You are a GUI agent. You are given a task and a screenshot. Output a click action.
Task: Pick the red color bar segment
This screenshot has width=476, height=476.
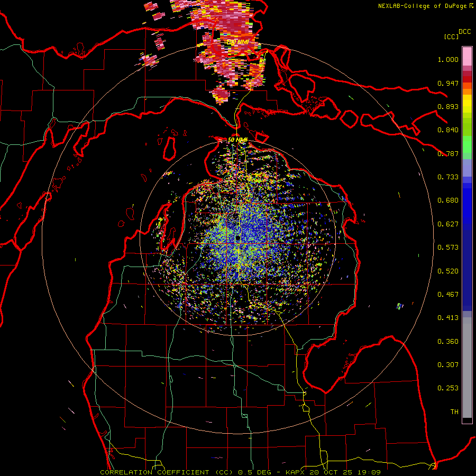(x=467, y=79)
